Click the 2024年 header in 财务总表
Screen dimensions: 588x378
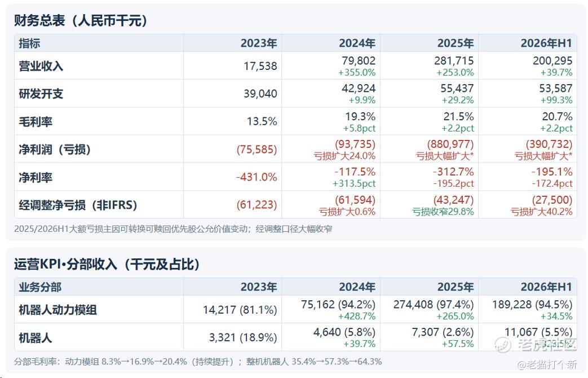(357, 43)
